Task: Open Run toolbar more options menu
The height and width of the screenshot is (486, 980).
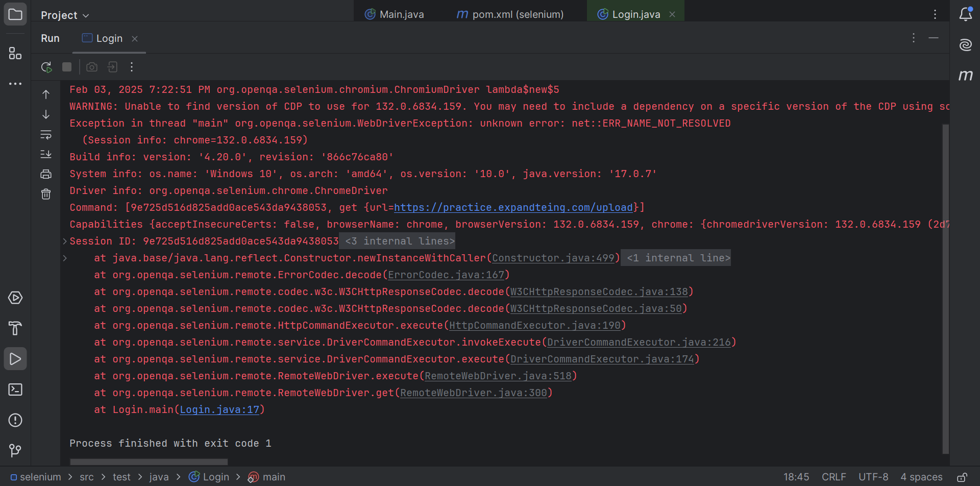Action: click(132, 67)
